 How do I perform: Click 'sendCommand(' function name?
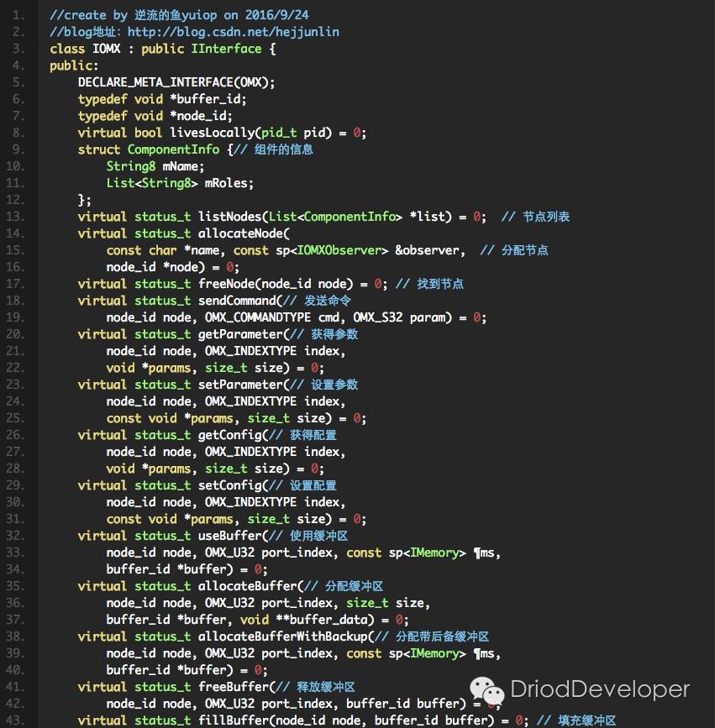point(240,301)
